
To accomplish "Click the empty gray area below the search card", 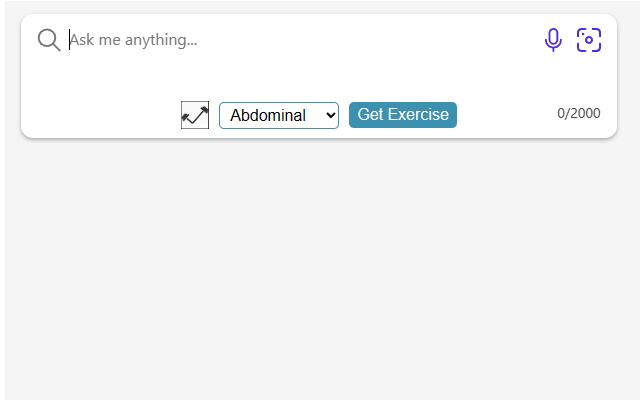I will [320, 270].
